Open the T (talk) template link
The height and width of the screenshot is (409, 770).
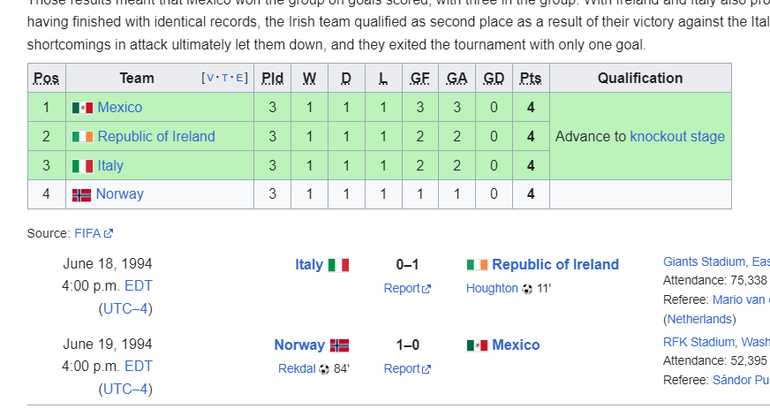point(225,78)
